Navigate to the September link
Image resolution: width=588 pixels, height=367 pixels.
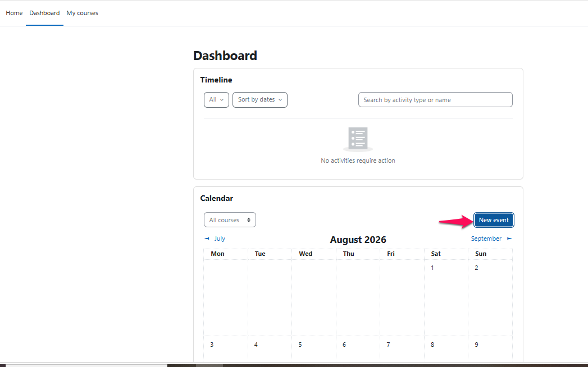click(486, 238)
